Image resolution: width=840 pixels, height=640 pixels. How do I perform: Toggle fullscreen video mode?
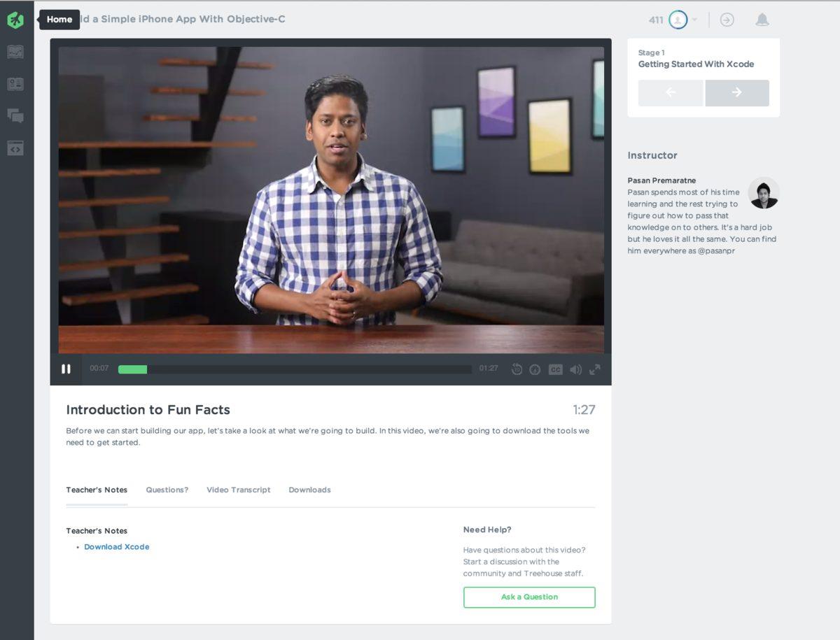[594, 369]
